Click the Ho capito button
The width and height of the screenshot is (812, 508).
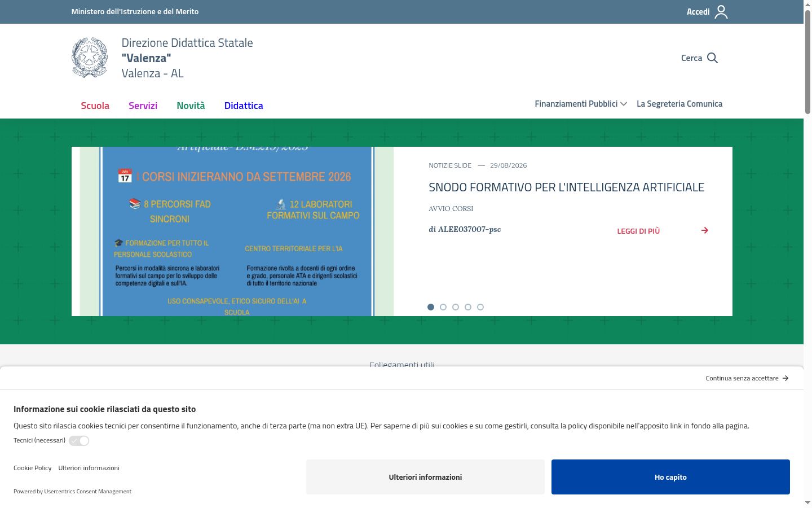[x=670, y=477]
